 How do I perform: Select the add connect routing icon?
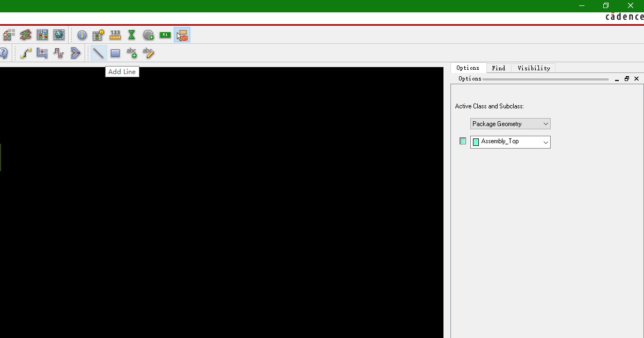26,53
